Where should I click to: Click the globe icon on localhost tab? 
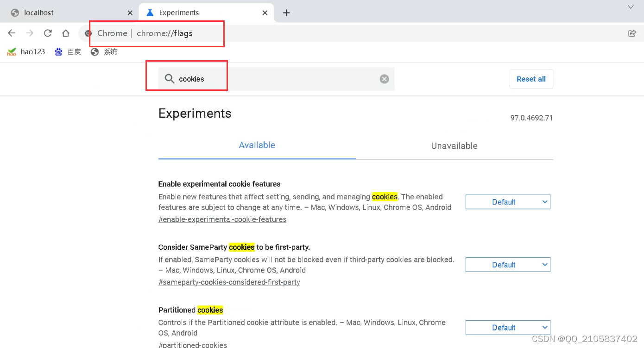coord(15,13)
